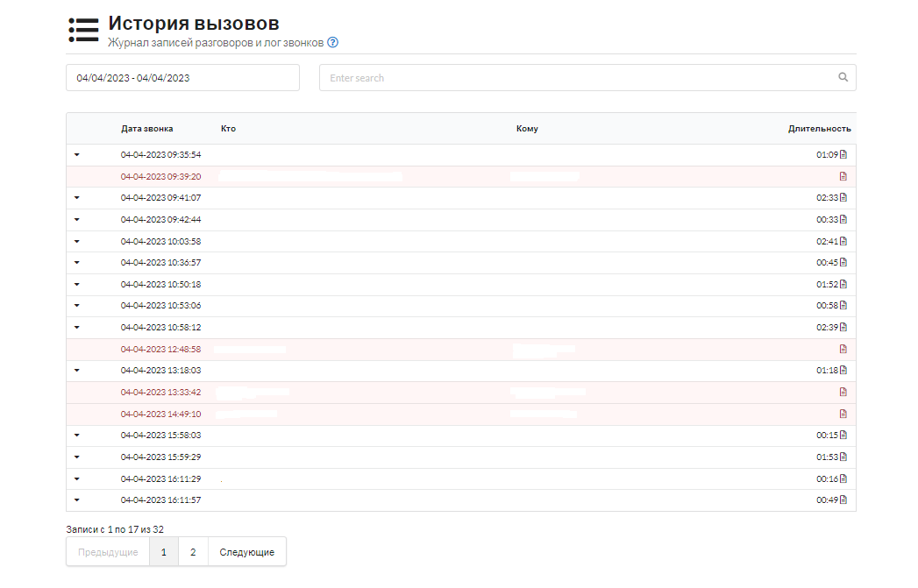Expand the 15:59:29 call row
Image resolution: width=918 pixels, height=588 pixels.
click(x=76, y=457)
